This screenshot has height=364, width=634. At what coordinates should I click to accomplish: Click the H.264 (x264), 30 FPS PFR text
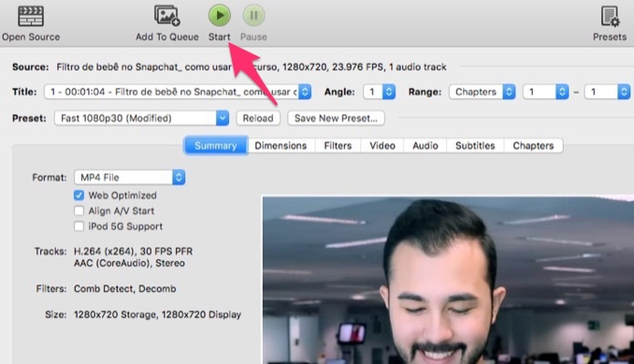click(x=133, y=251)
